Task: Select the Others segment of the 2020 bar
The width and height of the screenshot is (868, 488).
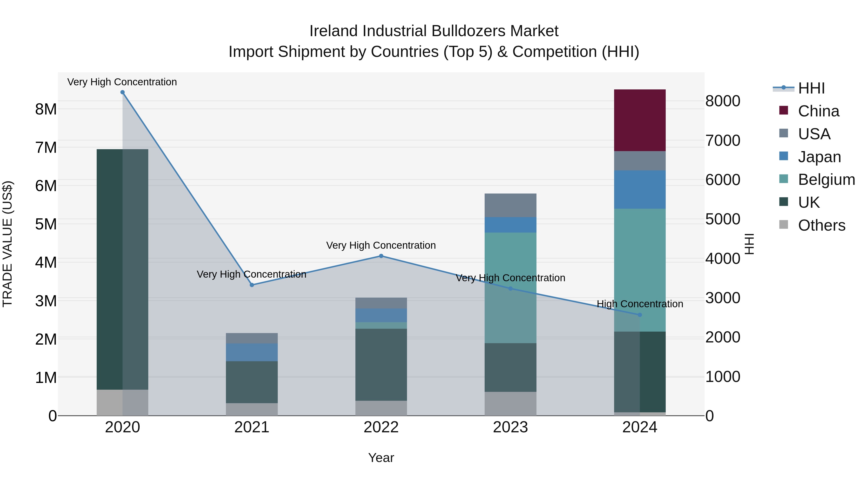Action: click(x=122, y=402)
